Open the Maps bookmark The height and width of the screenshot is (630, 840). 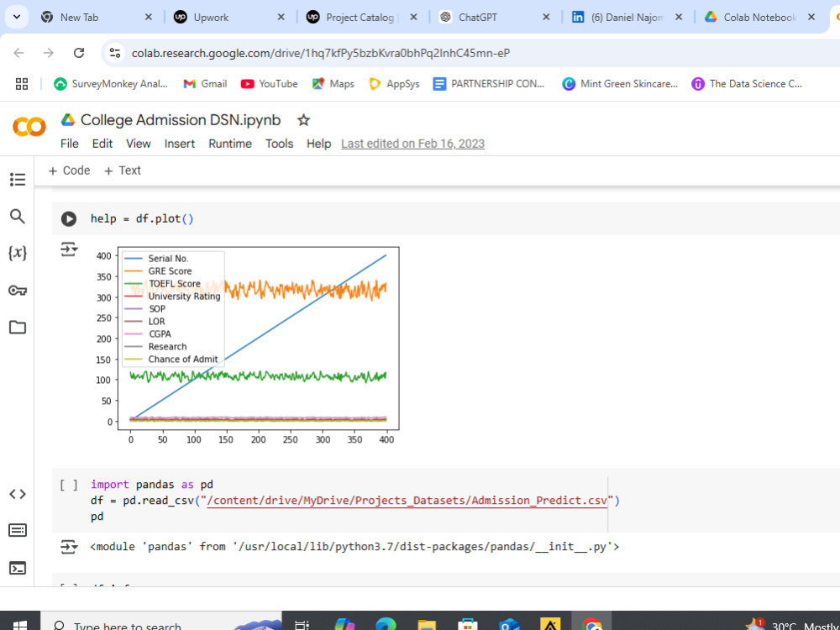[x=333, y=83]
